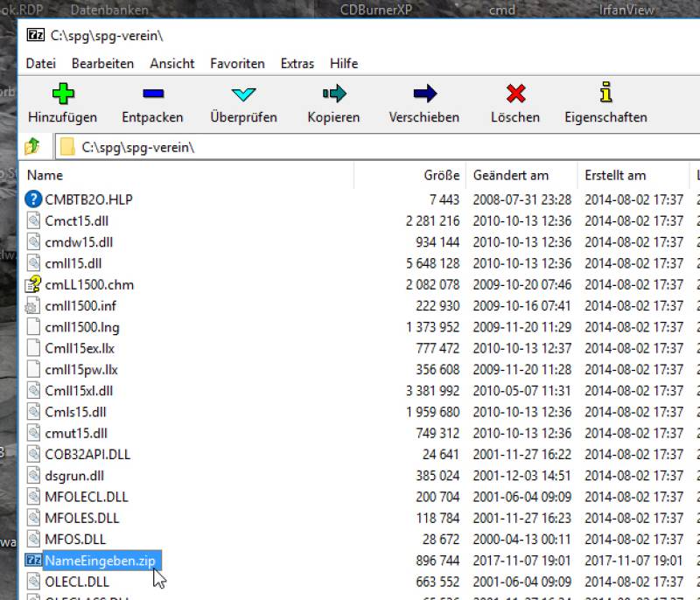Hit the red X Löschen icon
Image resolution: width=700 pixels, height=600 pixels.
[515, 94]
